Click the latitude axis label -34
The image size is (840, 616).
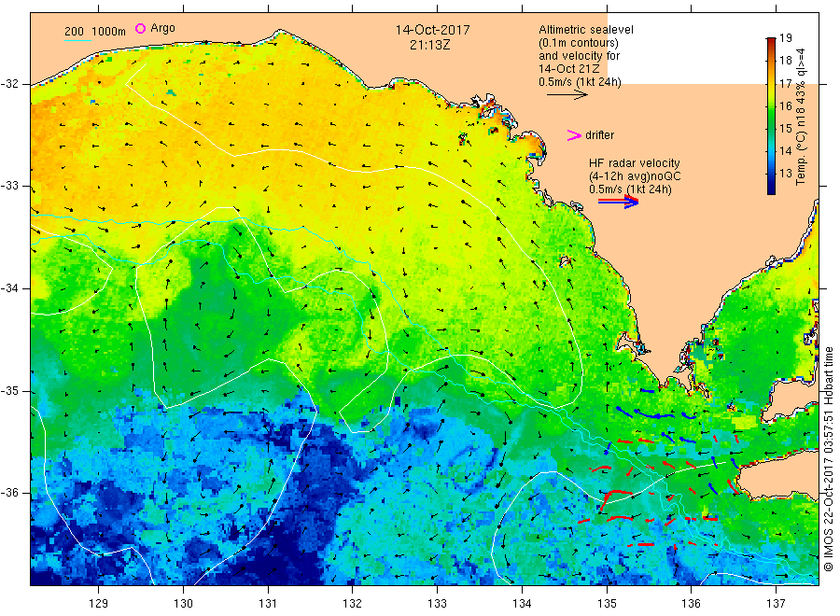click(x=10, y=288)
